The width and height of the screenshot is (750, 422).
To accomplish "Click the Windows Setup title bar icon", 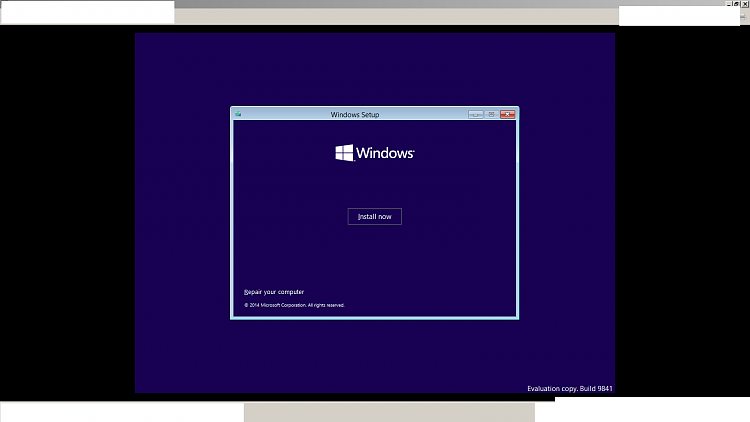I will click(x=238, y=114).
